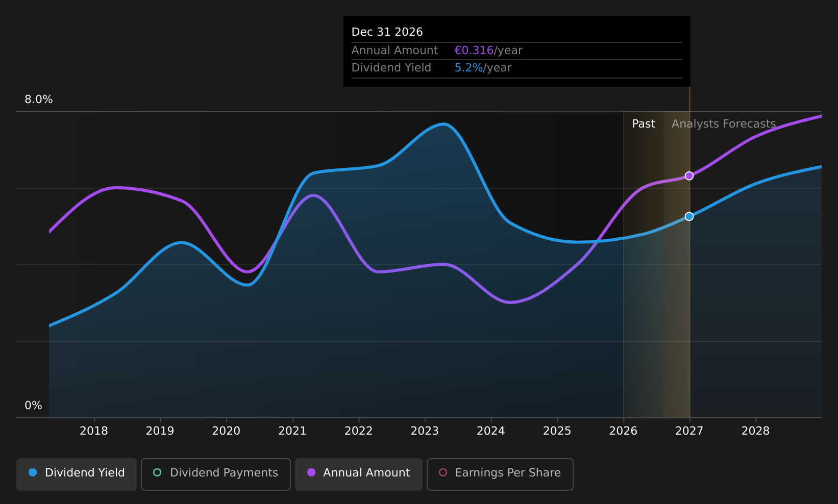Click the 2024 x-axis label
The width and height of the screenshot is (838, 504).
(491, 431)
